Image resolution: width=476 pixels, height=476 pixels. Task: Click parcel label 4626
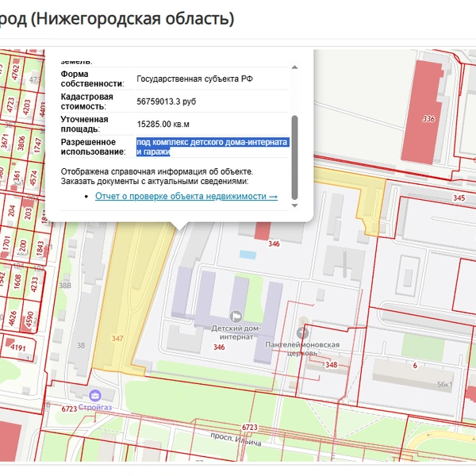13,318
